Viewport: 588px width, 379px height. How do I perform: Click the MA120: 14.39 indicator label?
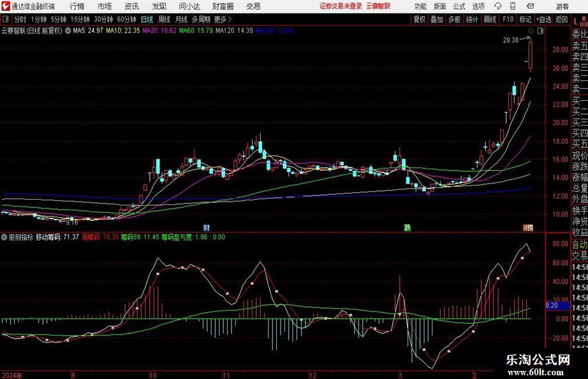[x=235, y=30]
